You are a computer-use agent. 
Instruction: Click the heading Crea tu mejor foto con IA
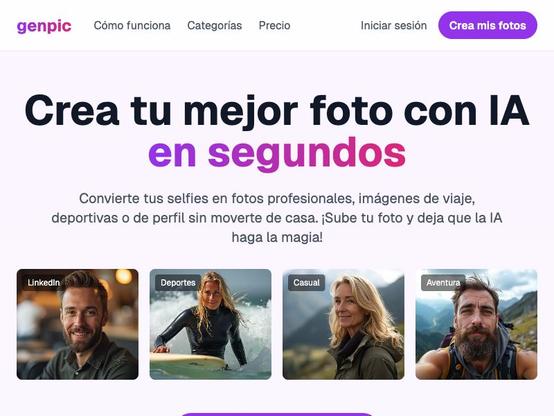coord(277,110)
